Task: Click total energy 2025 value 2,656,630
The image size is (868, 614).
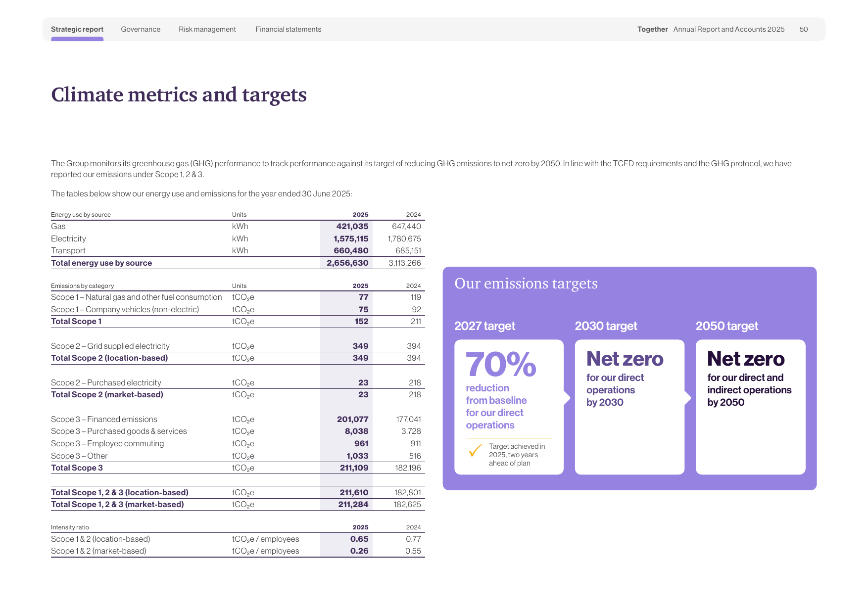Action: (347, 263)
